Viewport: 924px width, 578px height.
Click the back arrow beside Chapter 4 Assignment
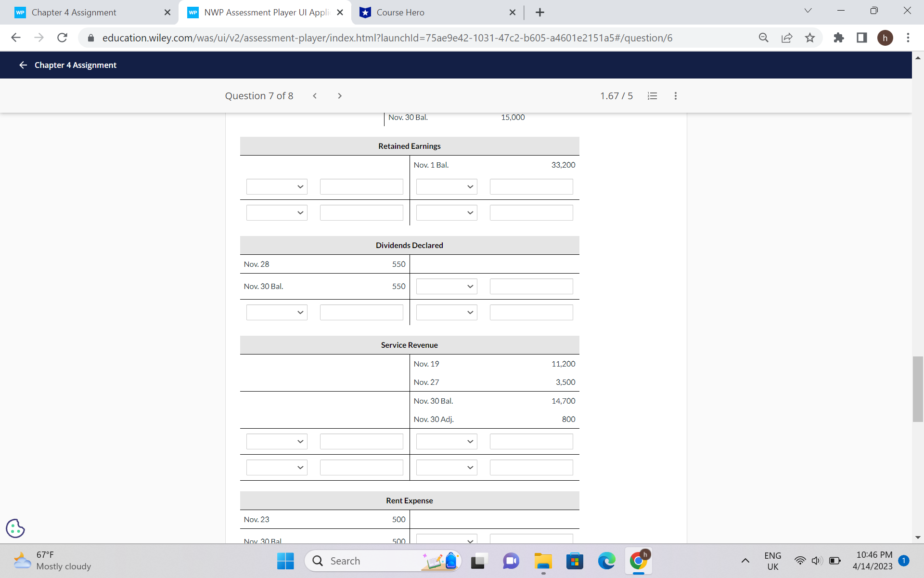coord(23,65)
